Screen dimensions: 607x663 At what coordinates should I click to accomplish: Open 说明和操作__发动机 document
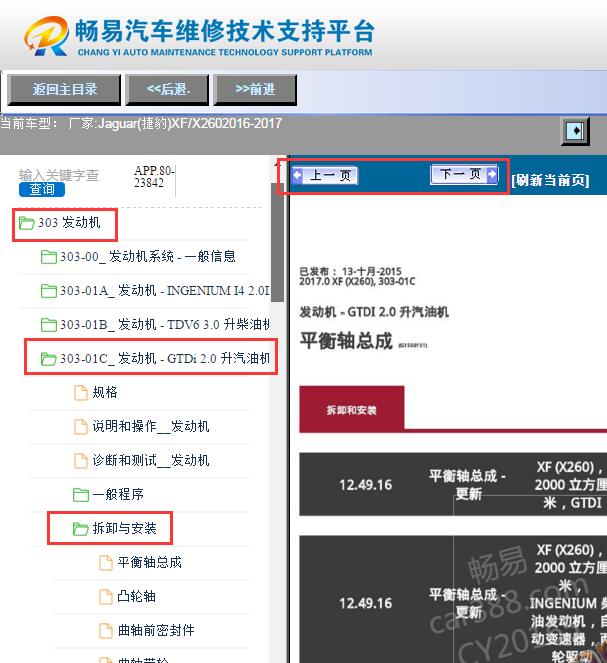coord(150,426)
